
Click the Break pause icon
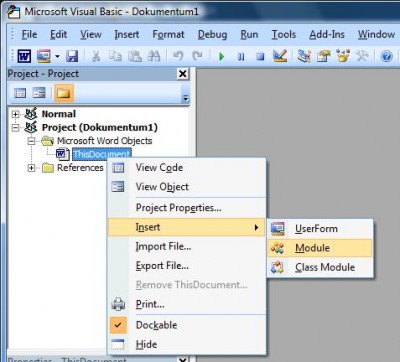(x=241, y=57)
